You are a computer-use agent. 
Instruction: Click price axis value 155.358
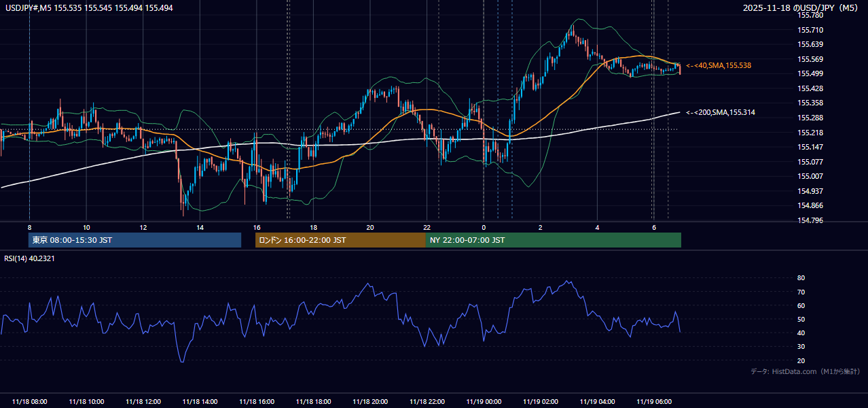pyautogui.click(x=810, y=103)
